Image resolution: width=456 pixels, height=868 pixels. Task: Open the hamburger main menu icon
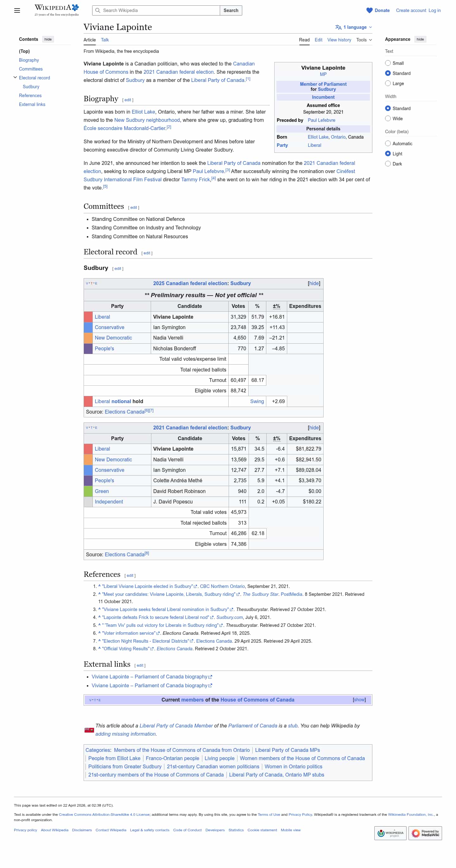17,10
